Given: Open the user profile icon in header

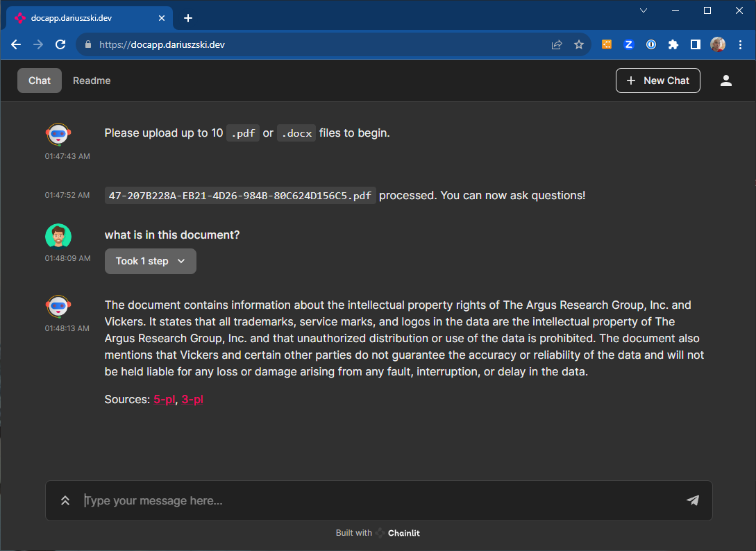Looking at the screenshot, I should [726, 80].
